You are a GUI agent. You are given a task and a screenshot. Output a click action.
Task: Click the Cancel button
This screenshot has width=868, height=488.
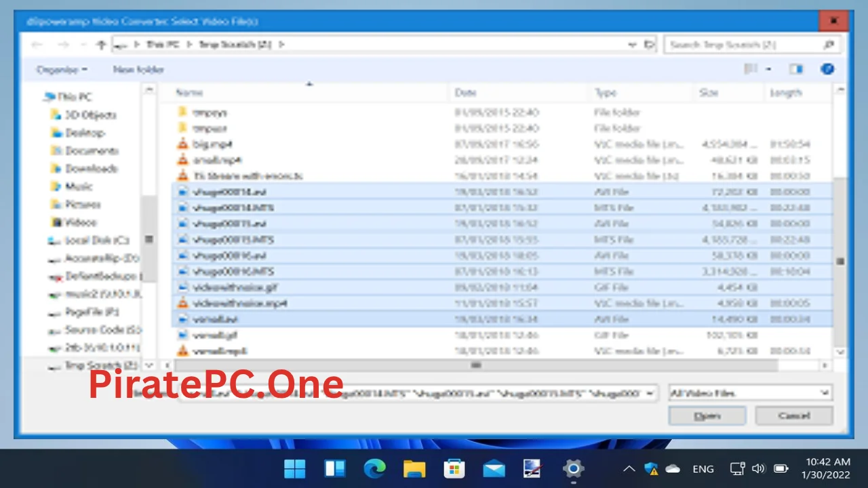point(794,416)
